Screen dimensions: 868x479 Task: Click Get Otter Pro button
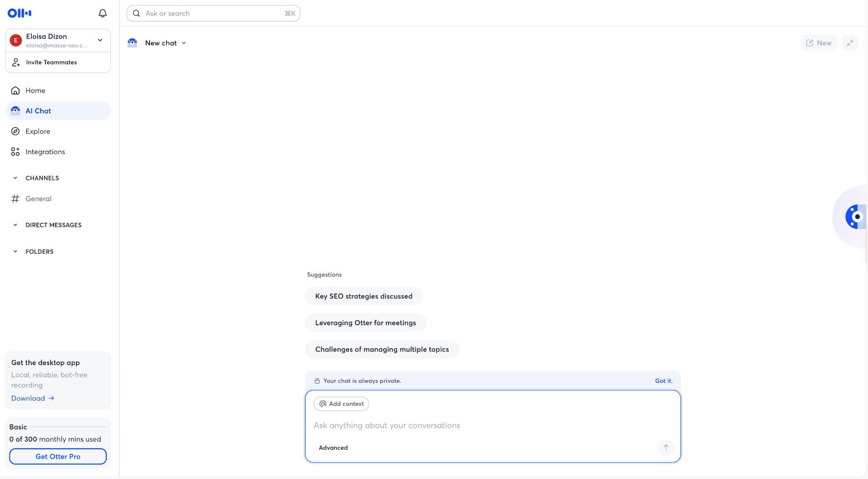pos(58,457)
